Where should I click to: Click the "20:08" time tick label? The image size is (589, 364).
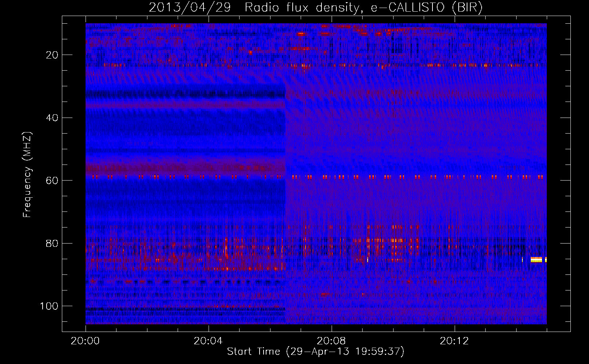pos(331,341)
